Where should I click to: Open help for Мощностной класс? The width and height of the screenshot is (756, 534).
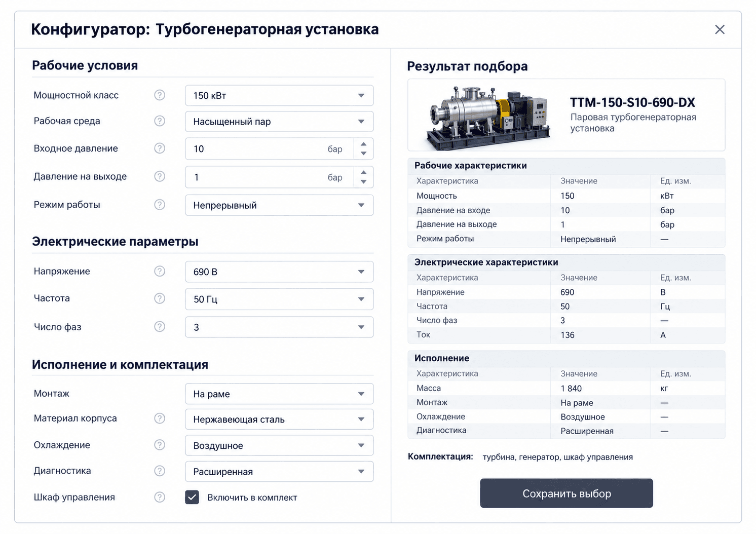click(x=160, y=95)
